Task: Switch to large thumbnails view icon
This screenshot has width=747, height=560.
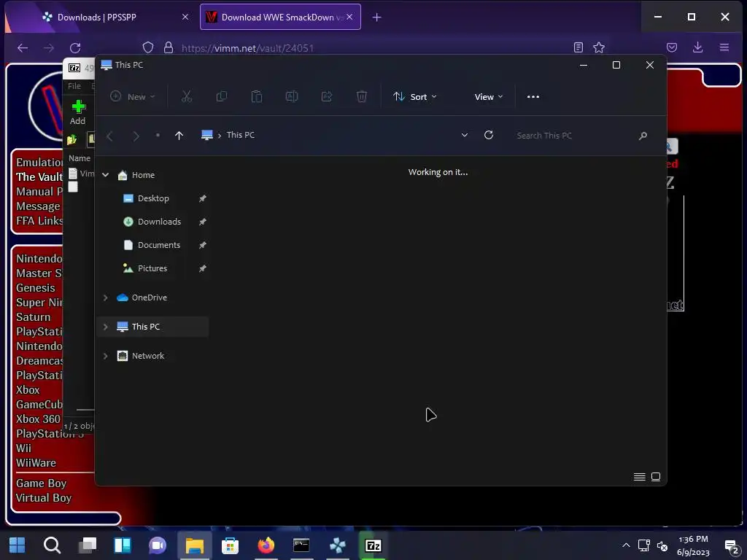Action: coord(656,477)
